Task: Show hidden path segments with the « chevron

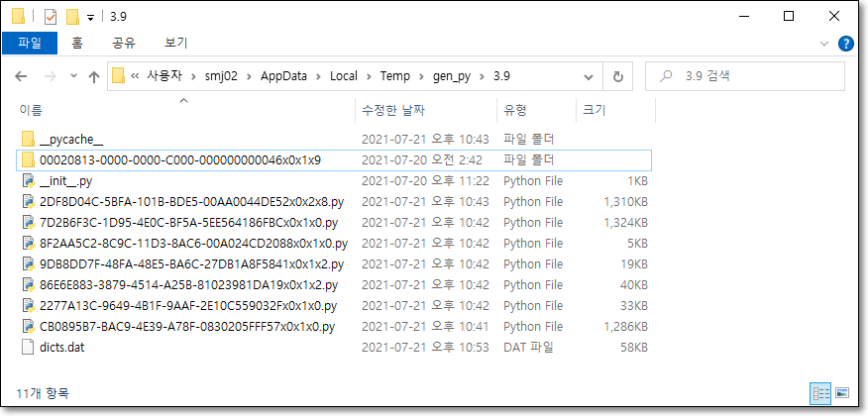Action: click(135, 76)
